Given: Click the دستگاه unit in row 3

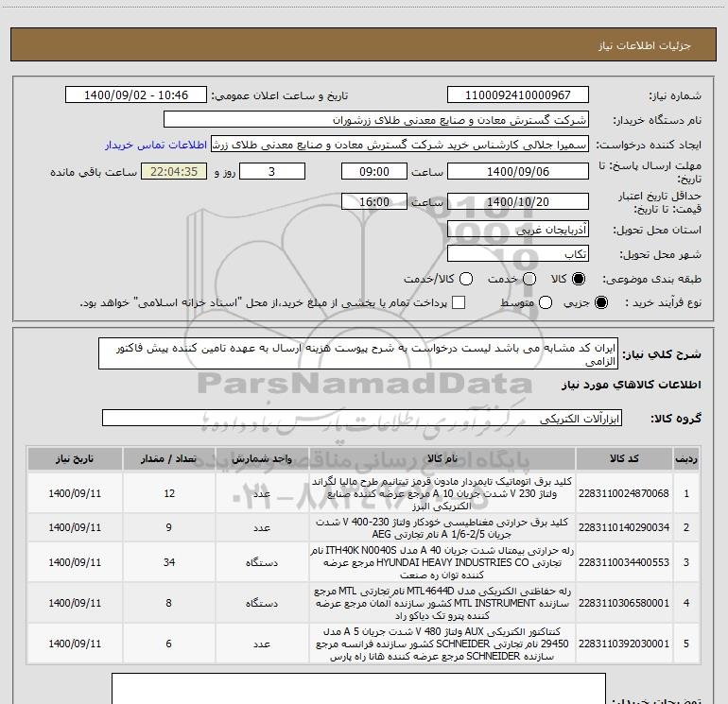Looking at the screenshot, I should tap(262, 563).
